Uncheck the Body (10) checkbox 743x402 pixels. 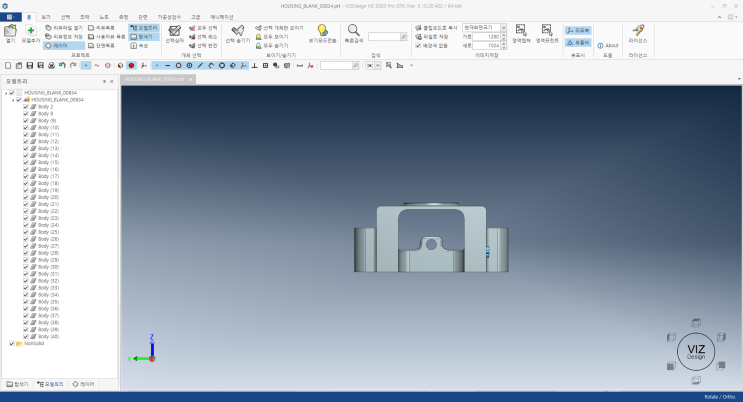pos(26,128)
